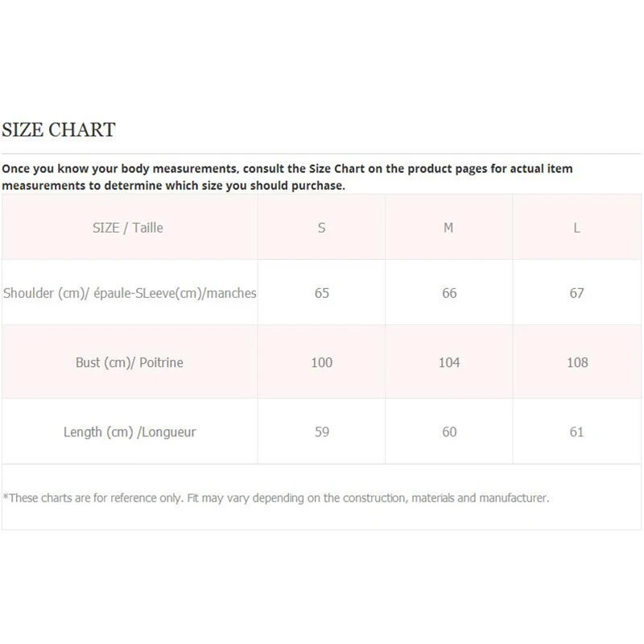Select bust value 104 for size M

click(x=449, y=362)
